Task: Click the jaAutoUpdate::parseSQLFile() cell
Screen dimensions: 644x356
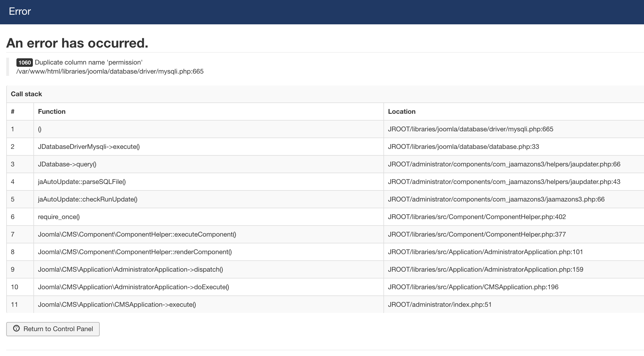Action: click(x=82, y=182)
